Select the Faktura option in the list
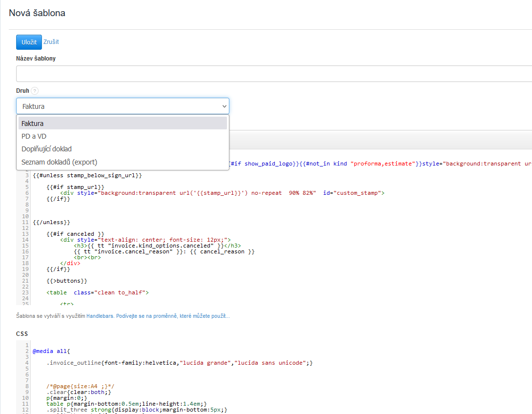This screenshot has height=414, width=532. point(123,124)
